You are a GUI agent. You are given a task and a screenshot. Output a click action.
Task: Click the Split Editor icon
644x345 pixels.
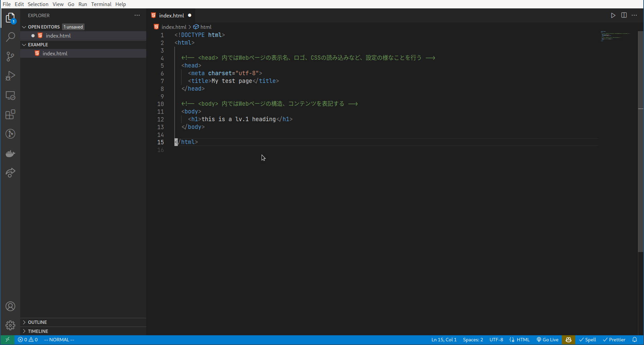(x=624, y=15)
